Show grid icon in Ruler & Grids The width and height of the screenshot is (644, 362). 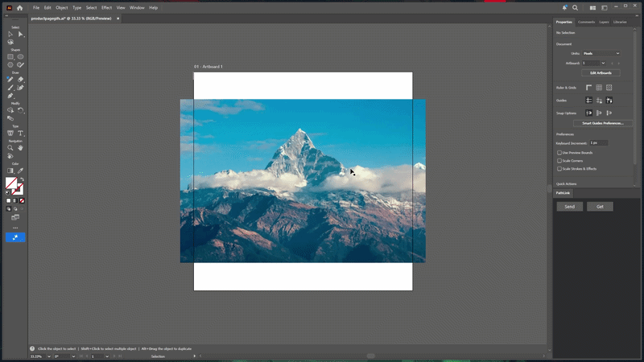(599, 88)
